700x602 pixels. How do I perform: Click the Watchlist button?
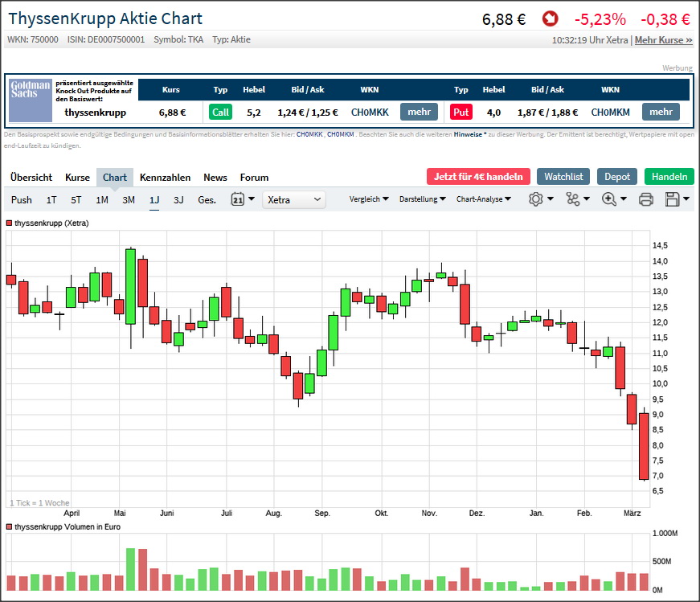click(x=563, y=176)
